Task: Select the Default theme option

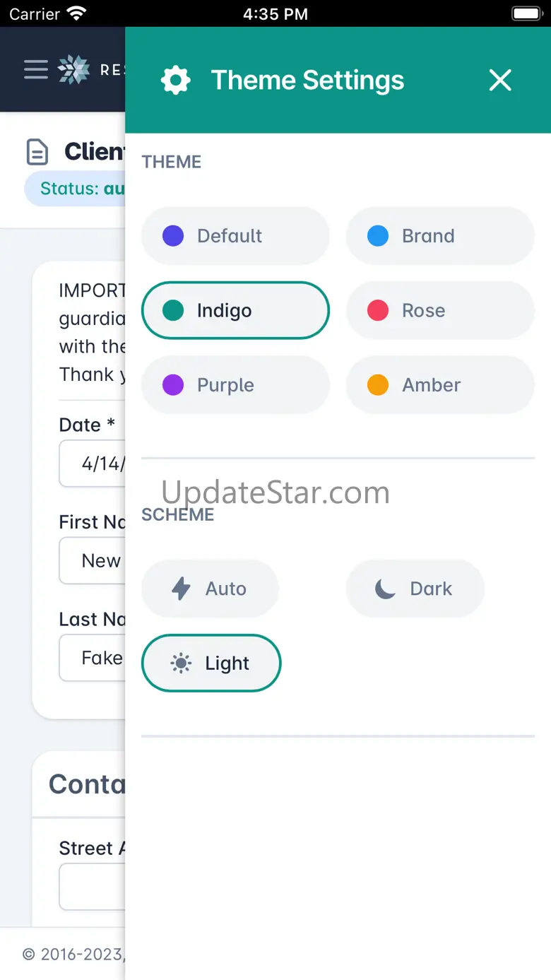Action: (235, 236)
